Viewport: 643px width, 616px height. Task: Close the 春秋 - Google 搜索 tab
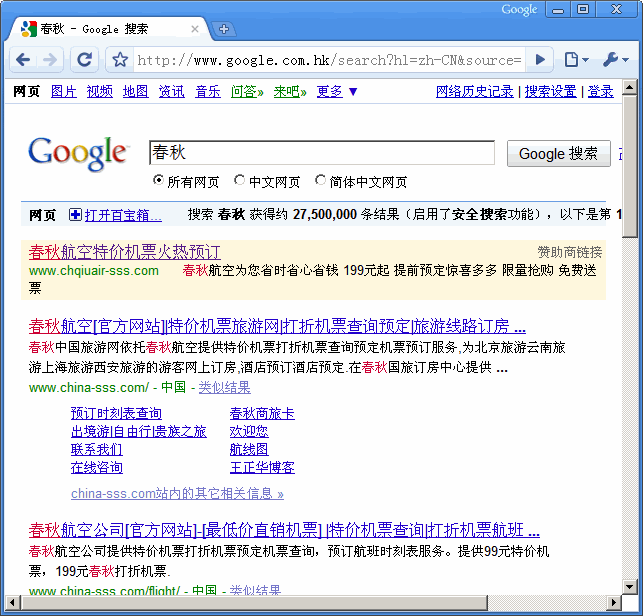(195, 29)
